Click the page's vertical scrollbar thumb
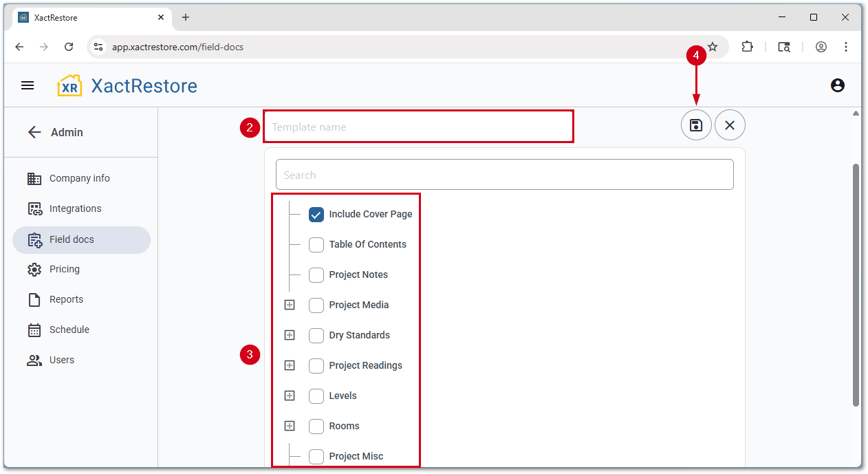The height and width of the screenshot is (474, 868). (x=856, y=282)
